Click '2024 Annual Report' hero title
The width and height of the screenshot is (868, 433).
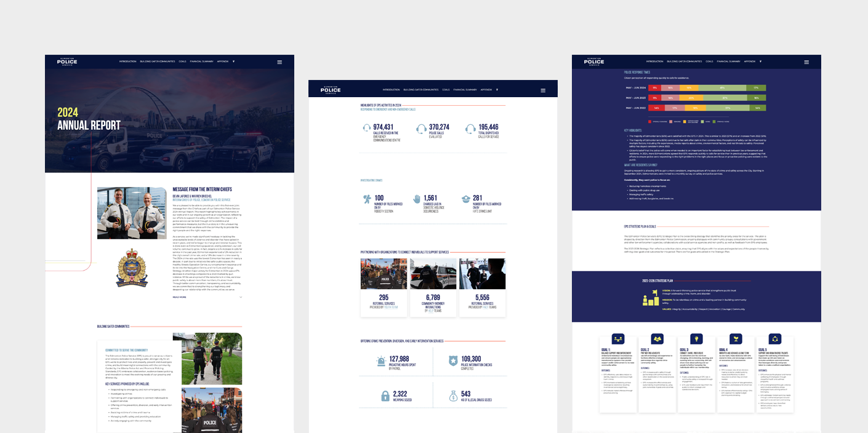point(89,119)
